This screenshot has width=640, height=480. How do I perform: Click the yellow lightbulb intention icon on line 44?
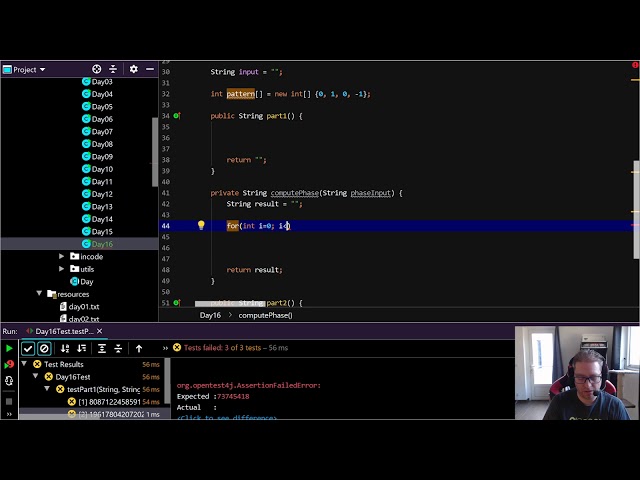click(201, 225)
